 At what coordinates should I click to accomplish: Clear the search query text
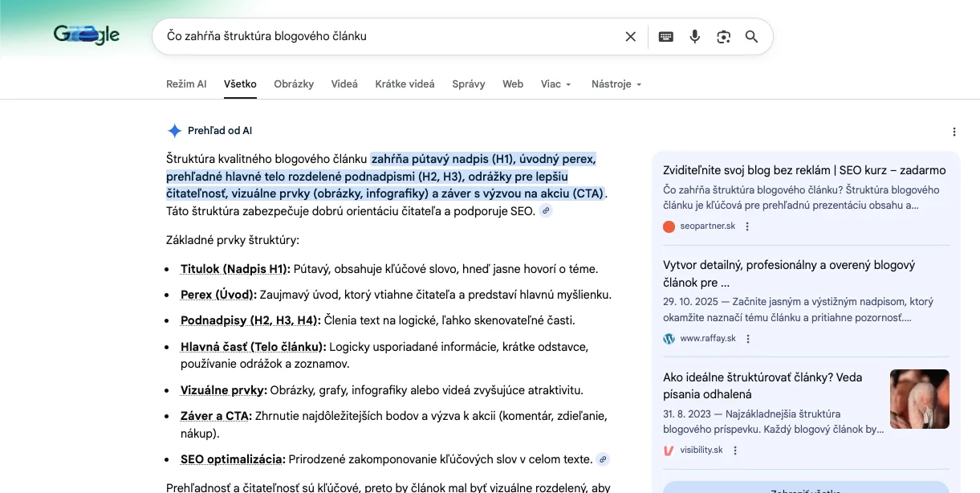630,36
